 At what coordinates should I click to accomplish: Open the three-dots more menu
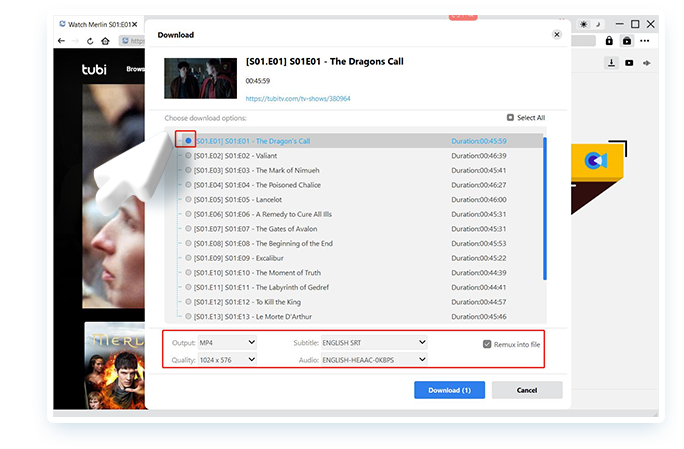point(645,41)
